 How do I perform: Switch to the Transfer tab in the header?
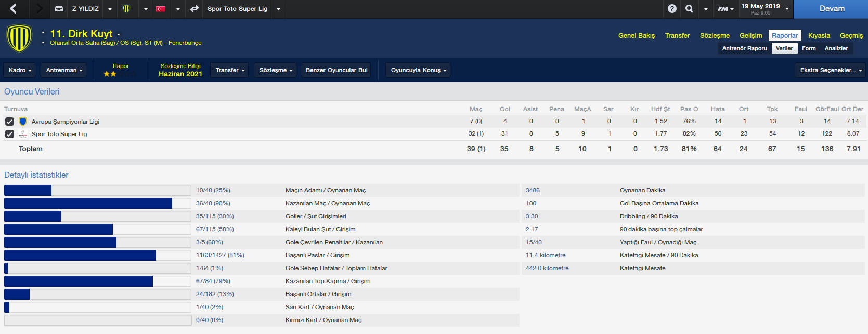click(x=677, y=35)
